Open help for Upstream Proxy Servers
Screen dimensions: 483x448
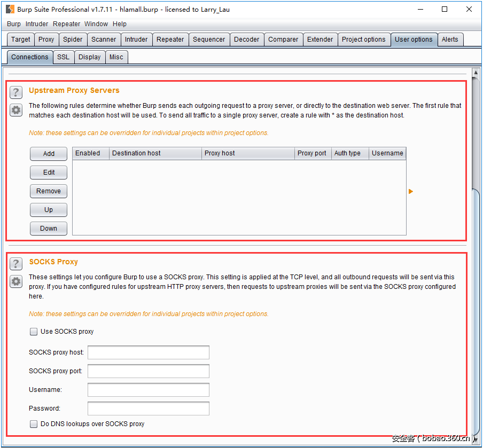coord(16,92)
